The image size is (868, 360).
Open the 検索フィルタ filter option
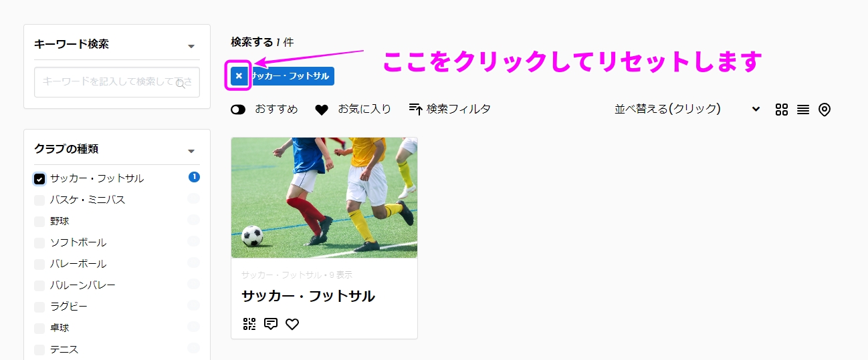[450, 109]
